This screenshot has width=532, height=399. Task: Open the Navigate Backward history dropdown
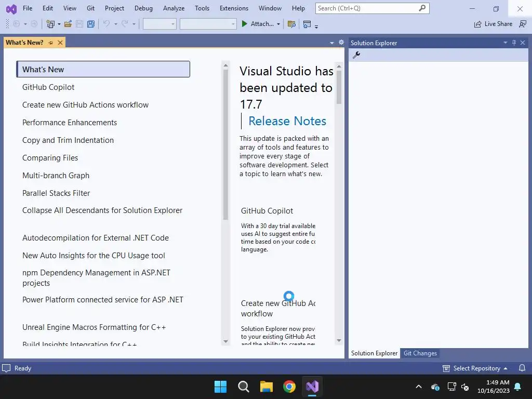click(x=25, y=24)
